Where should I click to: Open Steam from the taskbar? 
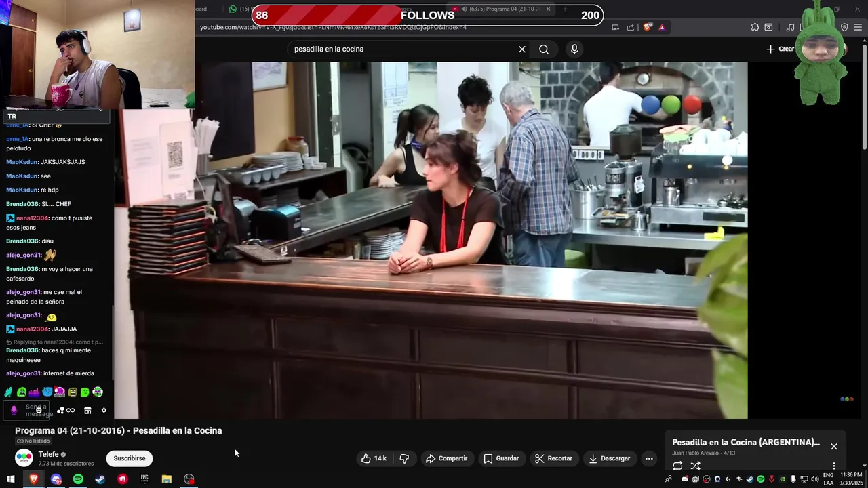tap(100, 479)
